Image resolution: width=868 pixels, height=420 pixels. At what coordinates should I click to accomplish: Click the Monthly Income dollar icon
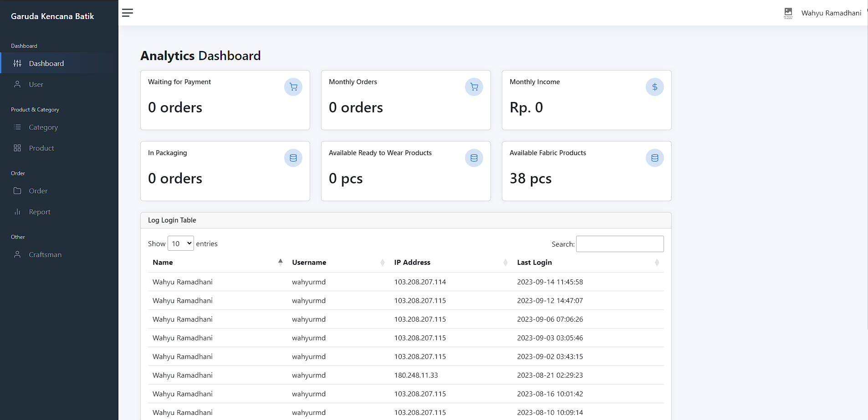pyautogui.click(x=654, y=87)
